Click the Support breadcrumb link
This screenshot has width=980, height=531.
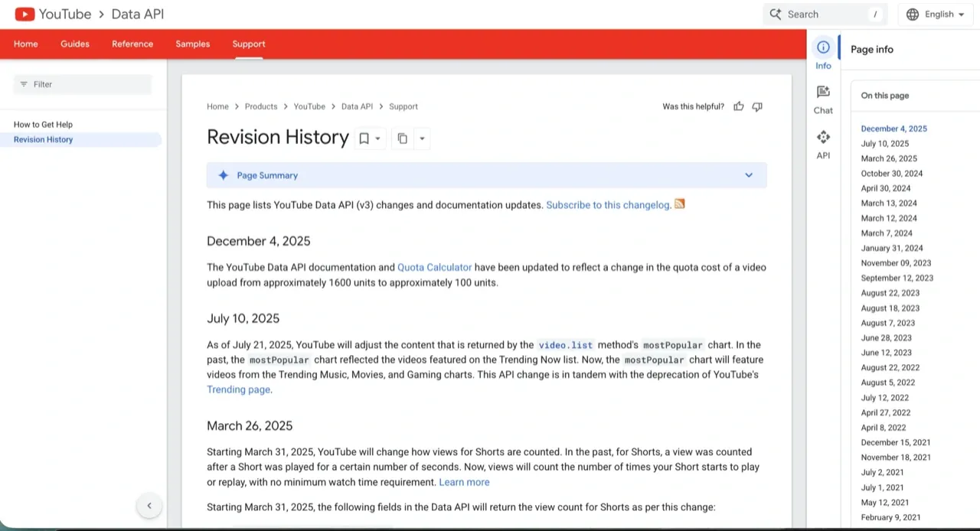(x=403, y=106)
